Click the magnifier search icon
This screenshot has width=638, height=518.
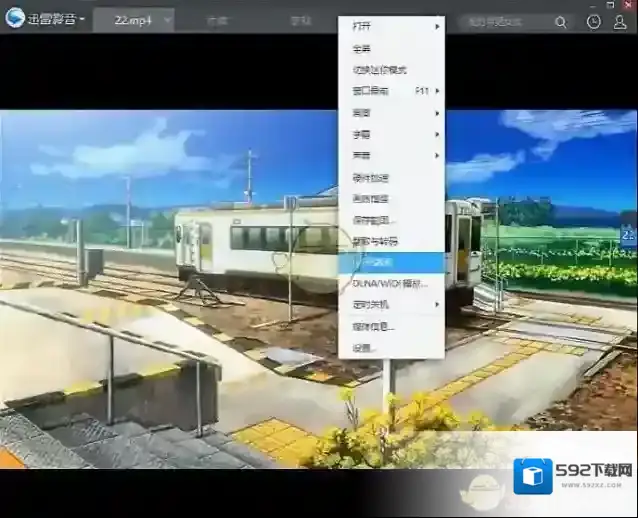click(x=562, y=21)
